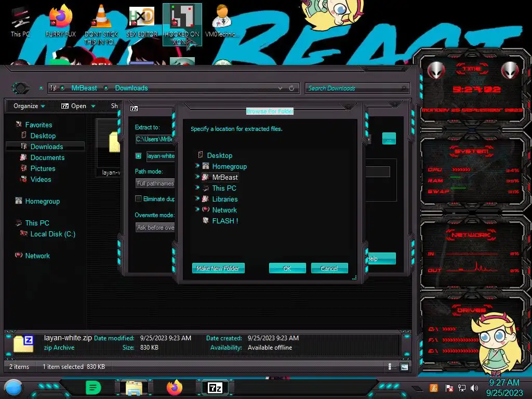Expand Libraries node in folder tree
The width and height of the screenshot is (532, 399).
(197, 198)
